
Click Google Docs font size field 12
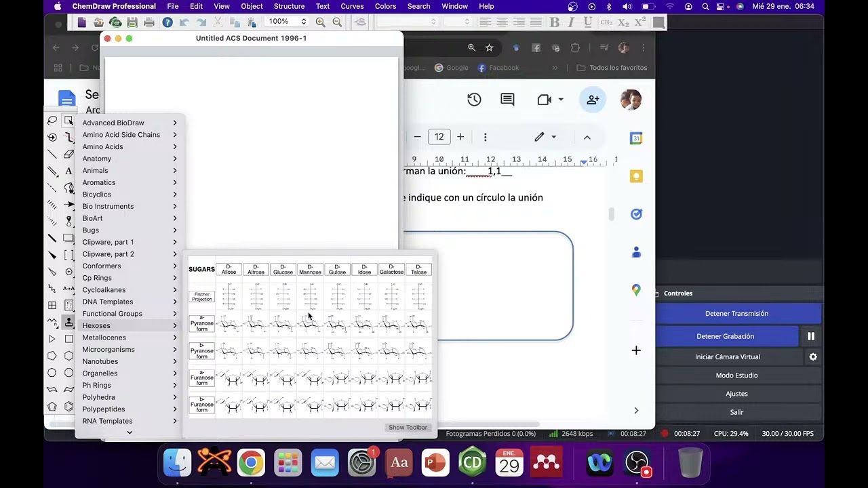(x=439, y=137)
